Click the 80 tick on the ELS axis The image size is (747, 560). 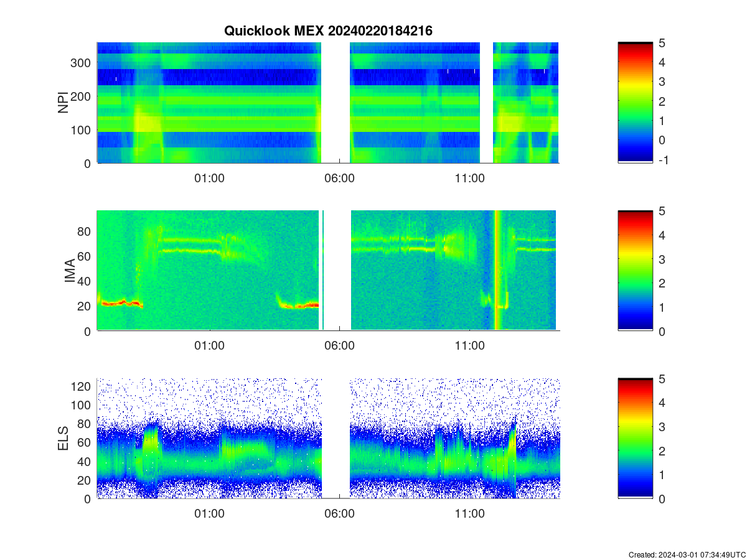[x=85, y=424]
